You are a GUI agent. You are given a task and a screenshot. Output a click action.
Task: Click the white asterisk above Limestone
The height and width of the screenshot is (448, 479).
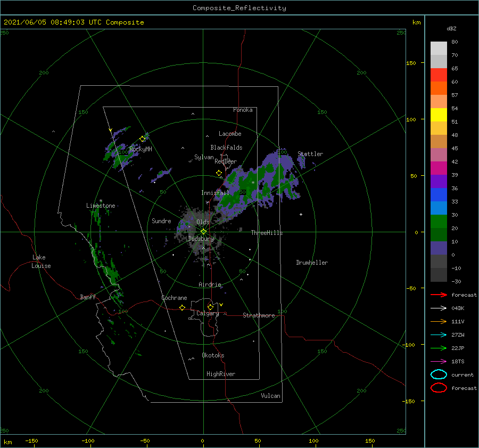point(101,201)
